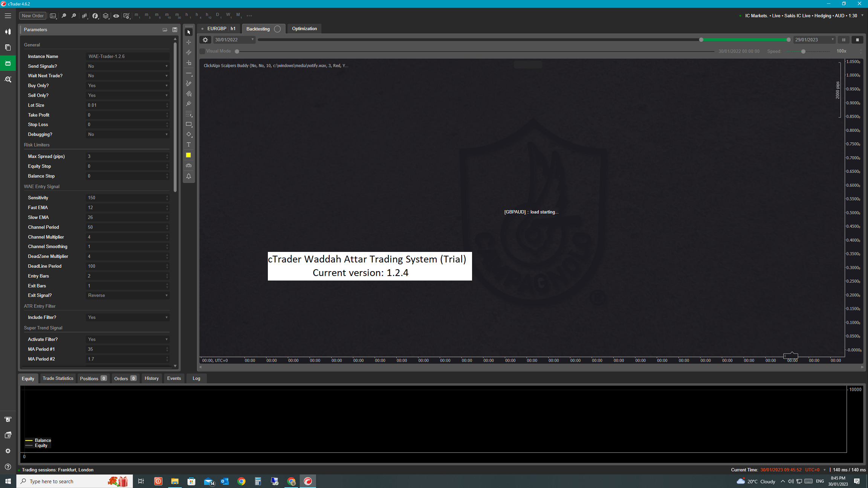Open the help icon in left sidebar
The image size is (868, 488).
(8, 467)
